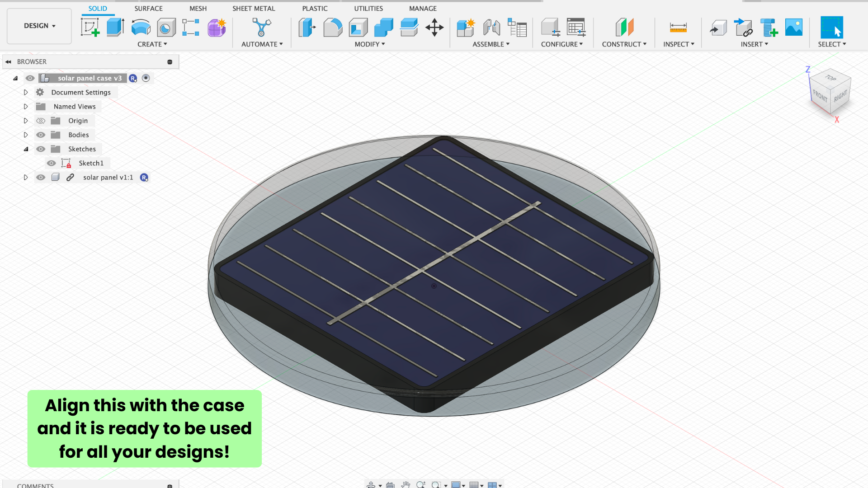Select the Press Pull tool
The height and width of the screenshot is (488, 868).
click(x=307, y=28)
